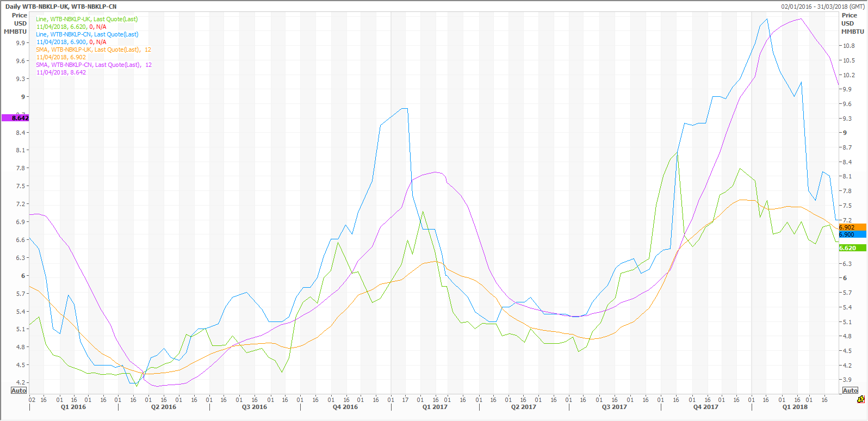Click the Q3 2017 time axis label

click(x=614, y=407)
